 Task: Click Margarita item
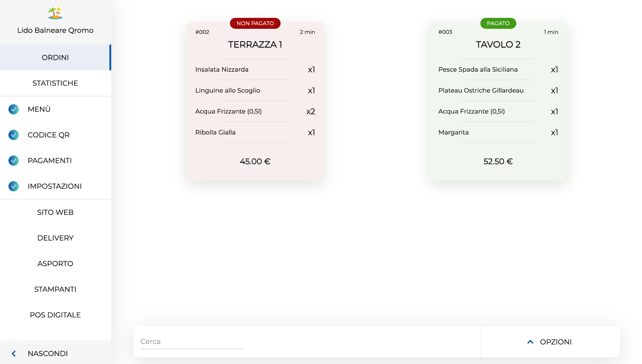coord(453,132)
